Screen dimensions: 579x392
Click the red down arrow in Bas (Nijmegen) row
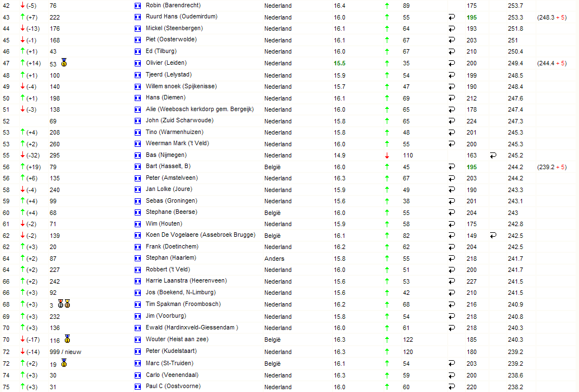point(387,155)
